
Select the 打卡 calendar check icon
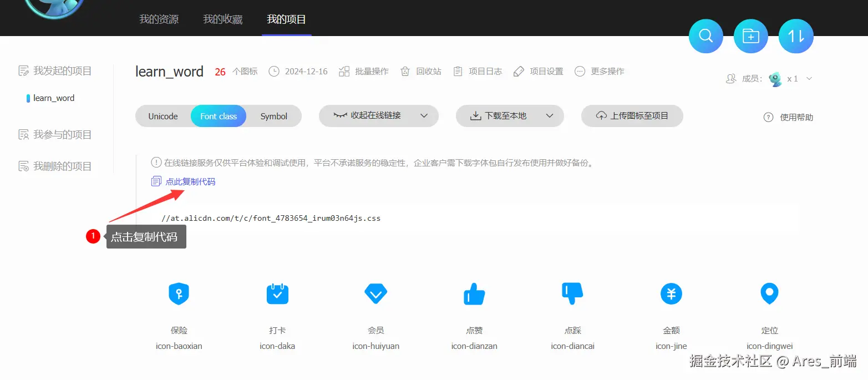[x=277, y=294]
